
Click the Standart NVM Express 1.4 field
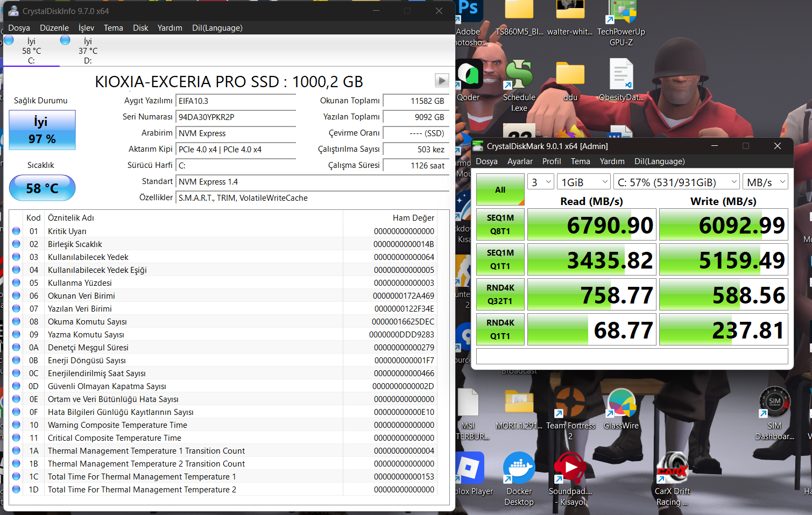tap(312, 182)
